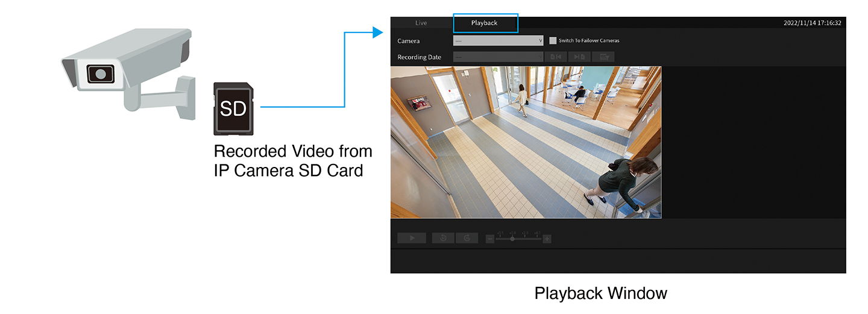The width and height of the screenshot is (868, 314).
Task: Tick Switch To Failover Cameras checkbox
Action: pyautogui.click(x=553, y=40)
